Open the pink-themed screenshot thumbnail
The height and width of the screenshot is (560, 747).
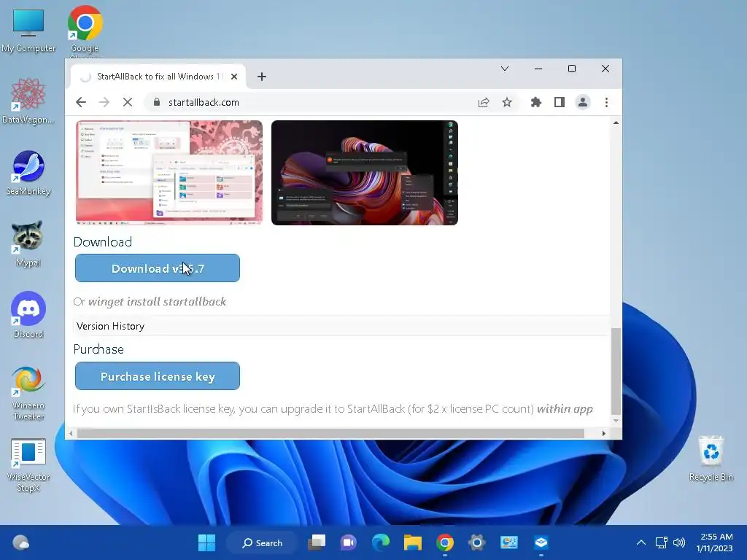pos(169,172)
